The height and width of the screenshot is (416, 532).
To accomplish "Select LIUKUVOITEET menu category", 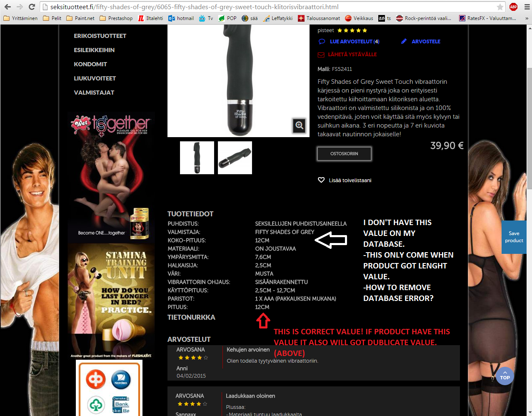I will pos(95,78).
